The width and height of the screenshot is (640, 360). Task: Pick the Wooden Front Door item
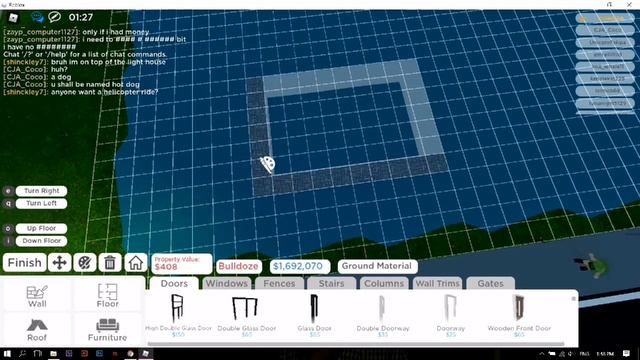pyautogui.click(x=519, y=315)
